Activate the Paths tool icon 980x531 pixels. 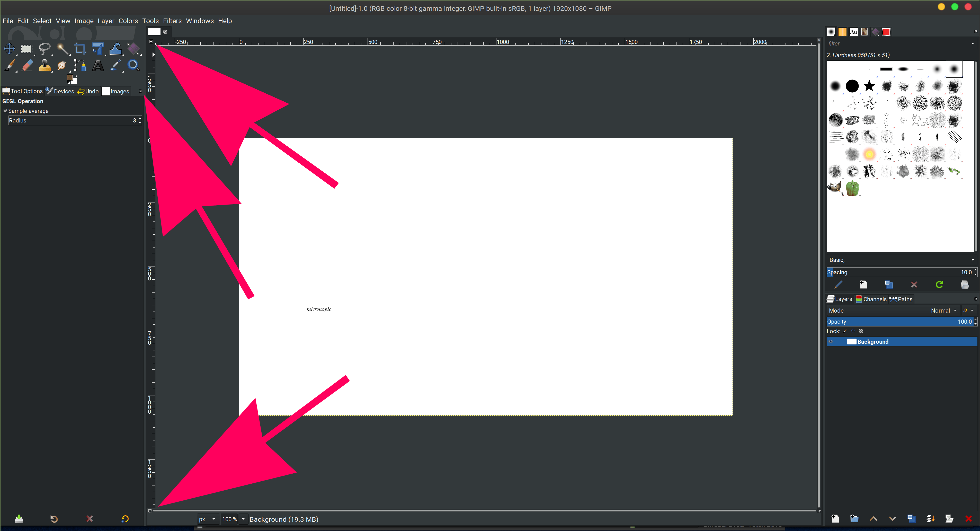pyautogui.click(x=80, y=66)
